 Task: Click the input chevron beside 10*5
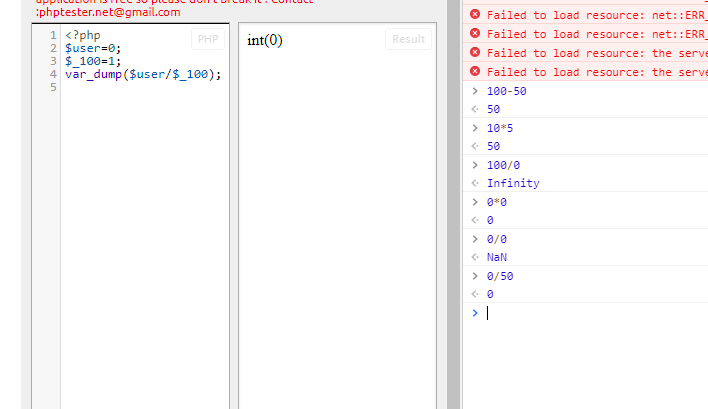475,128
